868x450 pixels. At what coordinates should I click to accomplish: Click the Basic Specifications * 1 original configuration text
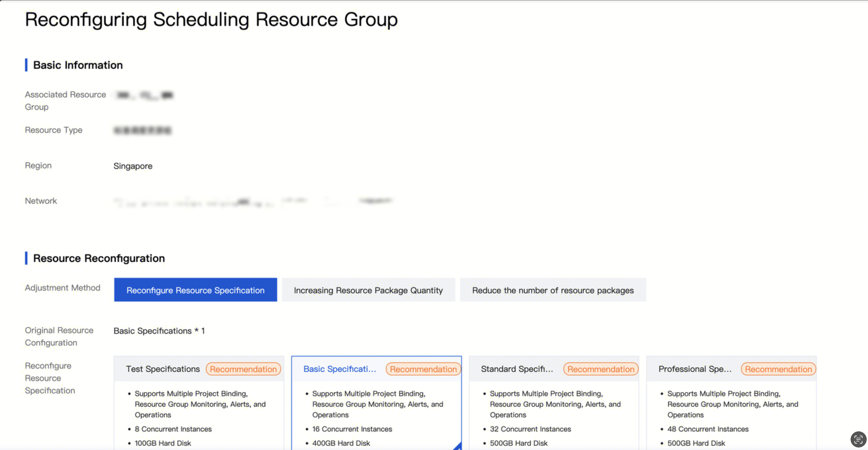point(159,331)
